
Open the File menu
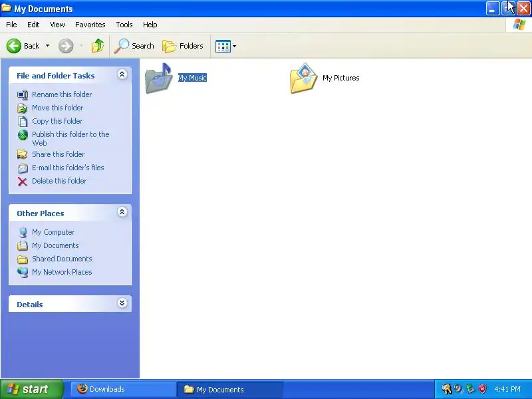(x=11, y=25)
